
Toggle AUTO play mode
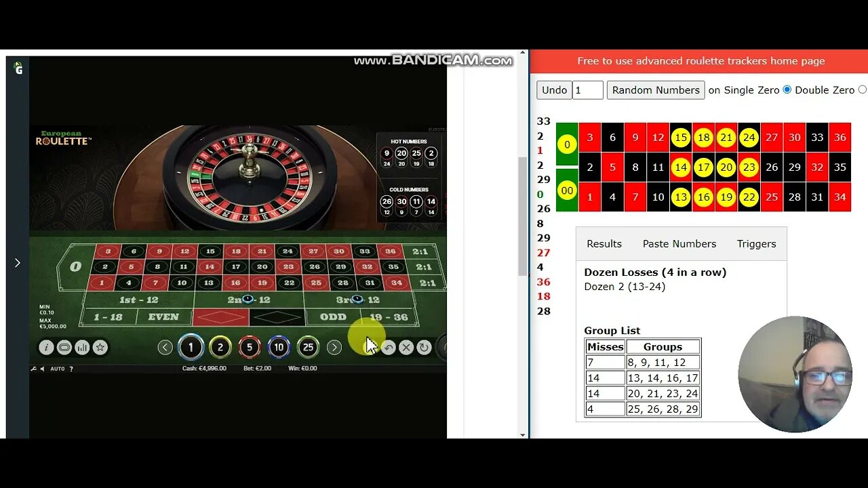tap(58, 369)
